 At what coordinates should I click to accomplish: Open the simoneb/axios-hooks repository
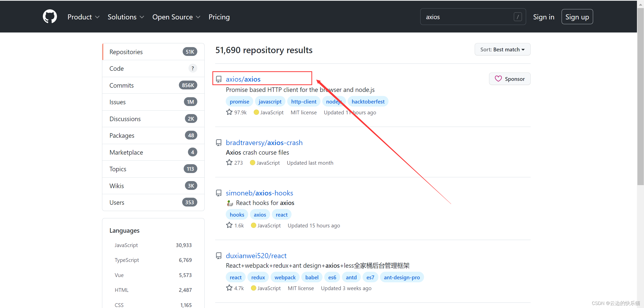259,193
